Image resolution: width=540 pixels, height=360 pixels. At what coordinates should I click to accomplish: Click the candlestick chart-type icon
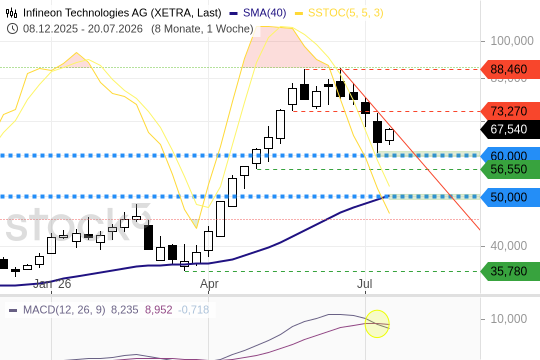11,13
